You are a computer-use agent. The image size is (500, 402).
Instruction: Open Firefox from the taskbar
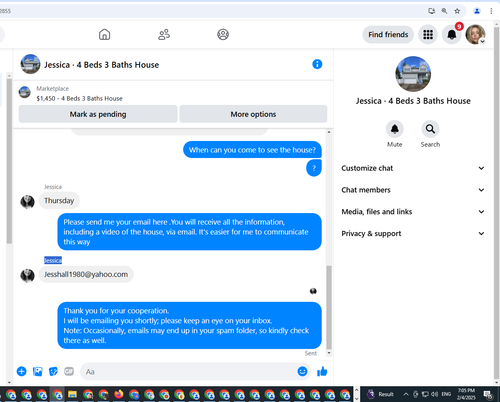119,395
